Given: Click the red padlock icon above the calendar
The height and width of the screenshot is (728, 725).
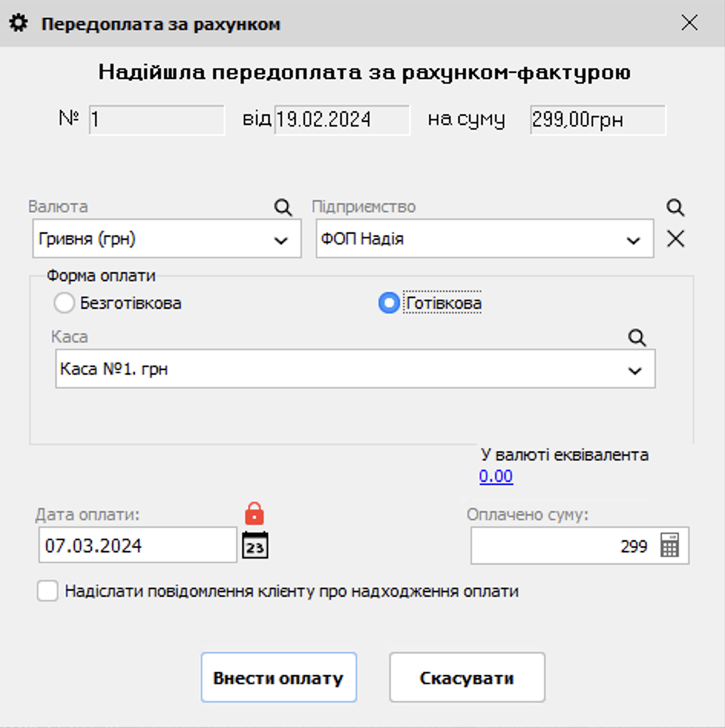Looking at the screenshot, I should (x=254, y=514).
